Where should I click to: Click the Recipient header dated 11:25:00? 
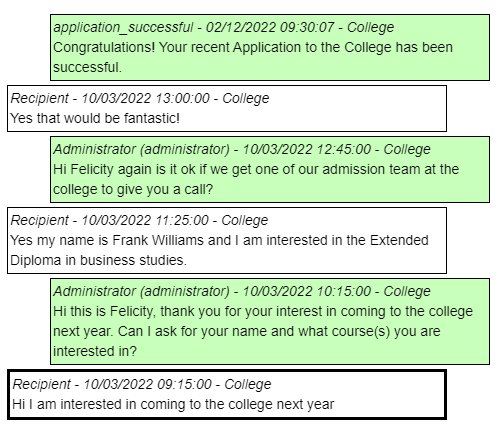pos(139,220)
